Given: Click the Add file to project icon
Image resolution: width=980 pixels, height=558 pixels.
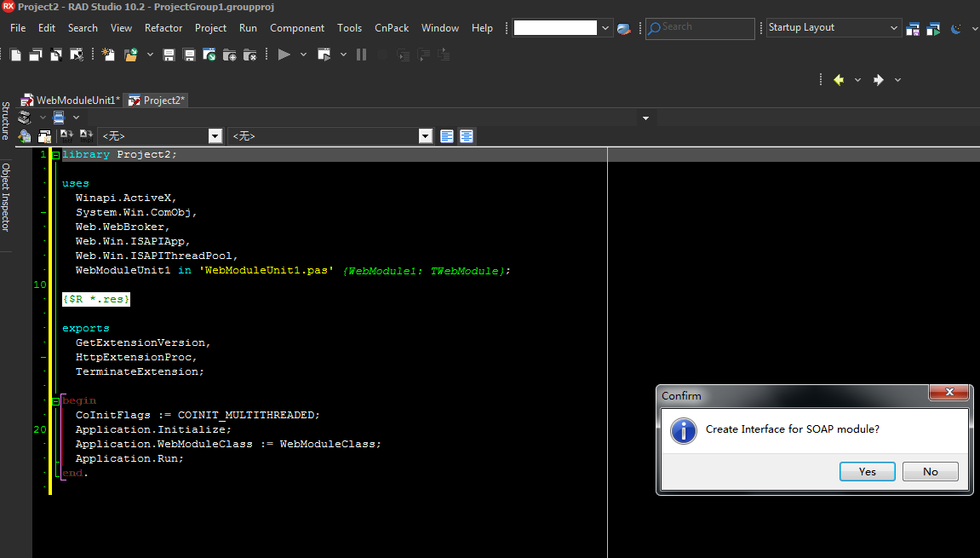Looking at the screenshot, I should click(229, 55).
